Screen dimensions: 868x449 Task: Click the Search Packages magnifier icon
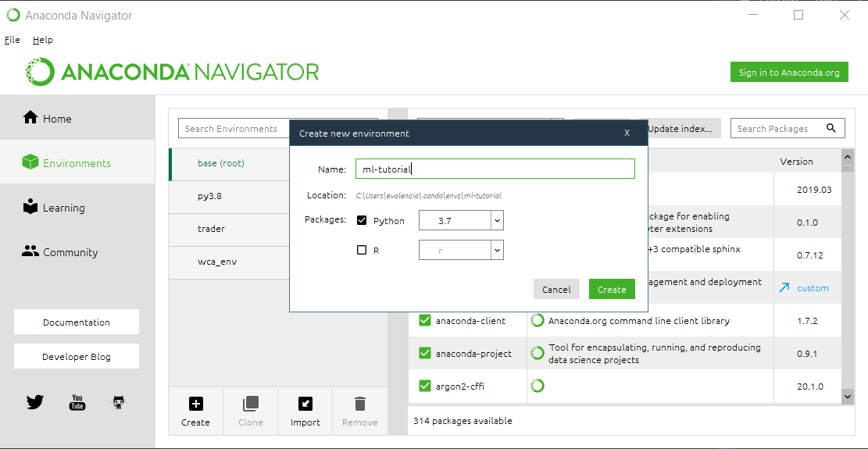(x=831, y=128)
